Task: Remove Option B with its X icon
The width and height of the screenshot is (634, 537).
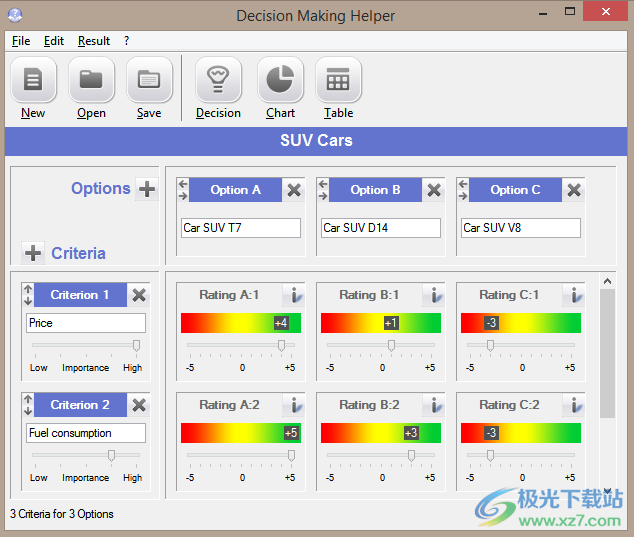Action: coord(433,190)
